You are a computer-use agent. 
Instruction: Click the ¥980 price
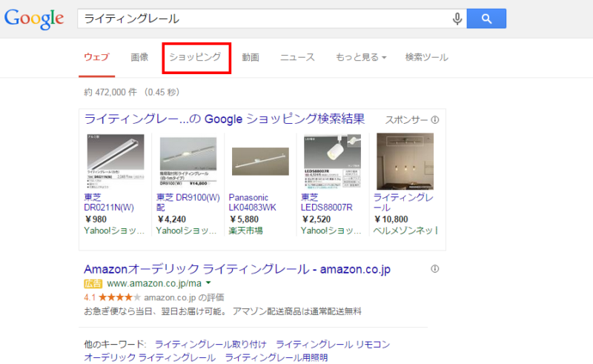pyautogui.click(x=96, y=219)
